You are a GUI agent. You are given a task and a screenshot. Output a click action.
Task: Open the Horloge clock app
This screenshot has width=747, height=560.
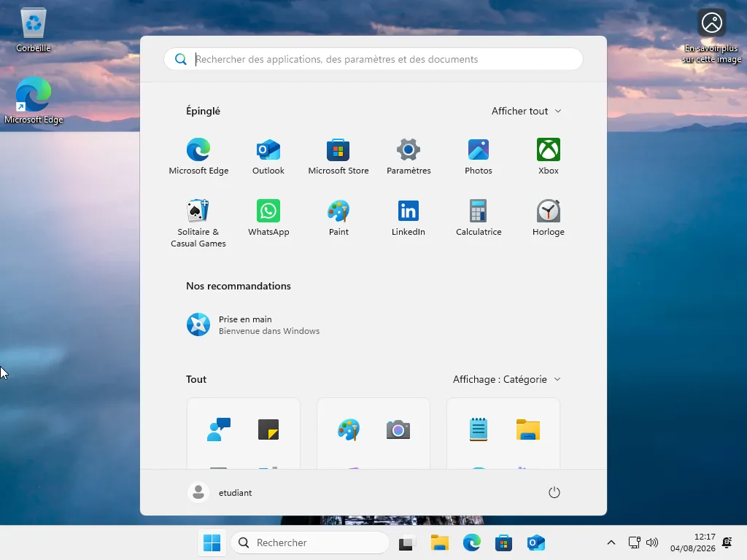click(x=549, y=218)
